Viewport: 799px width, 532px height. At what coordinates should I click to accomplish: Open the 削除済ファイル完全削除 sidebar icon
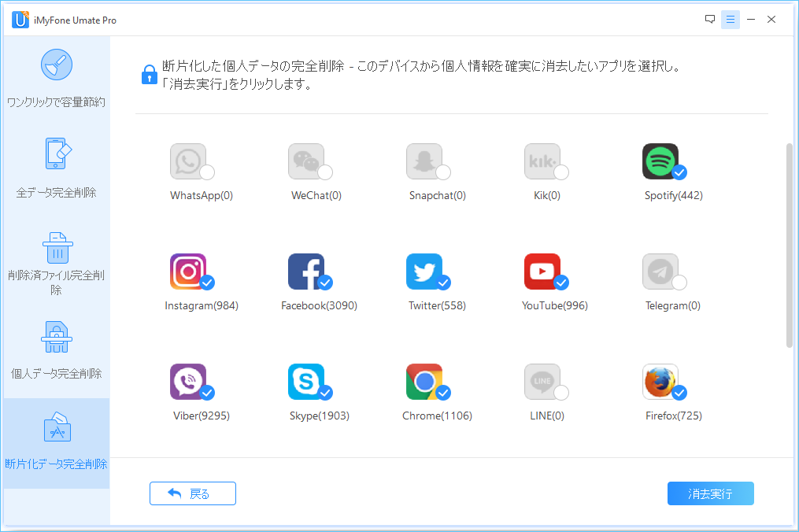point(56,248)
